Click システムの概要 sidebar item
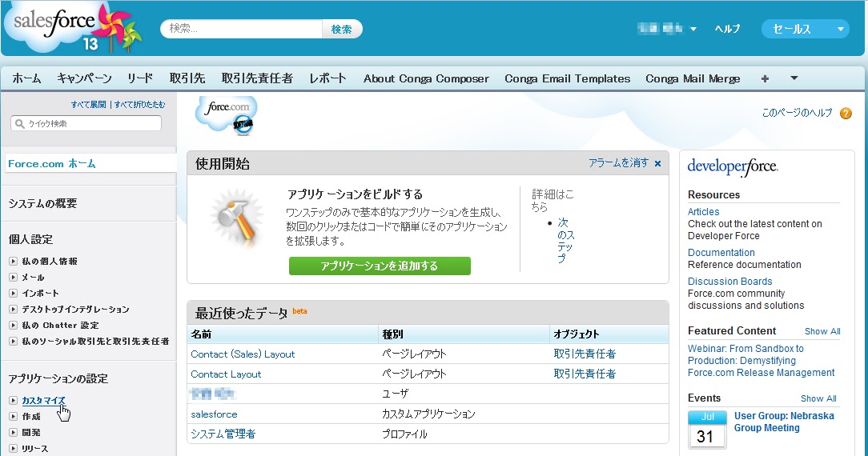Image resolution: width=868 pixels, height=456 pixels. [x=42, y=203]
